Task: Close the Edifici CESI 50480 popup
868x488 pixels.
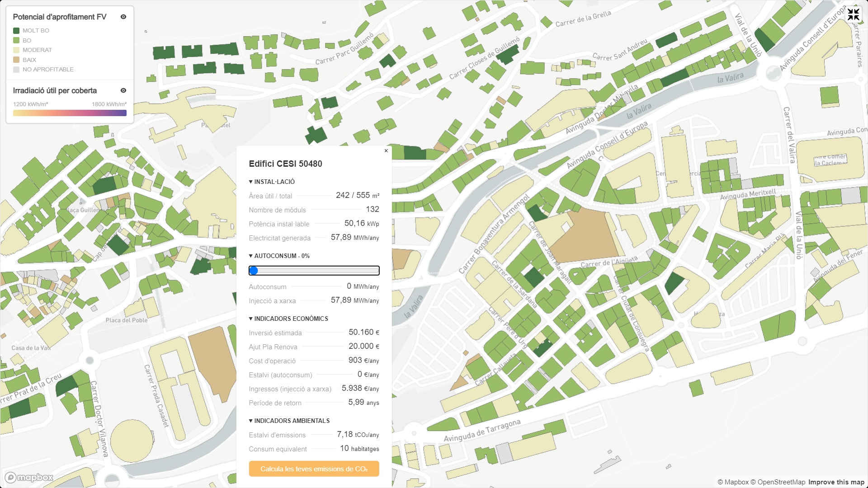Action: pos(386,151)
